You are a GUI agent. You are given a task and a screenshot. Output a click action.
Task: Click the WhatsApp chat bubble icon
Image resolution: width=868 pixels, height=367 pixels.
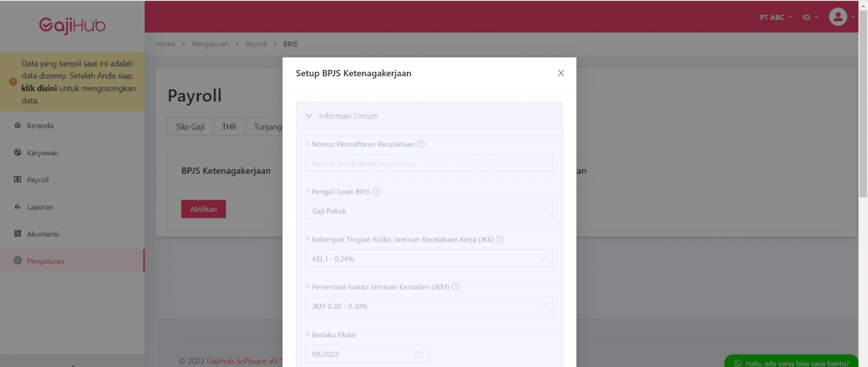tap(737, 363)
